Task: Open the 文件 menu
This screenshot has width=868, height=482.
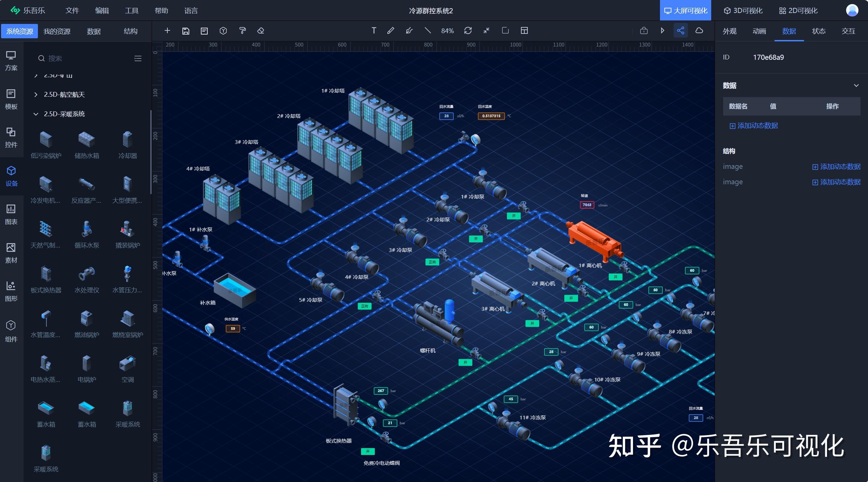Action: pos(72,11)
